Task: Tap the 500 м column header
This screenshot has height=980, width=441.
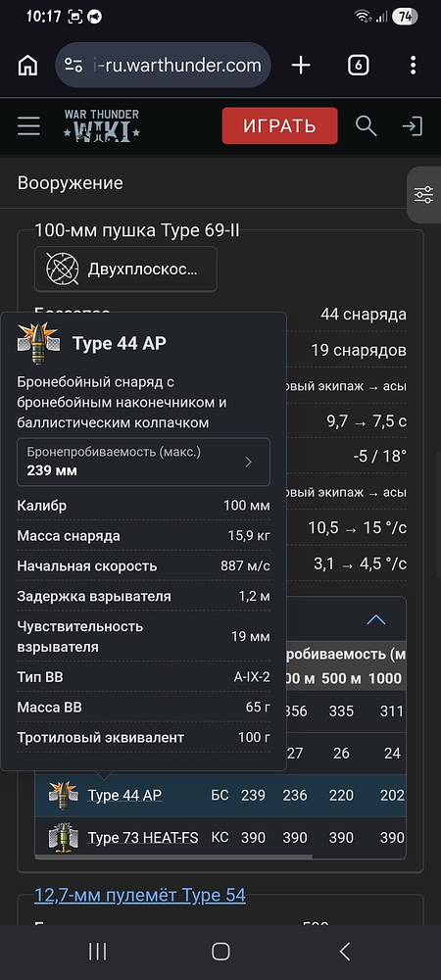Action: (340, 679)
